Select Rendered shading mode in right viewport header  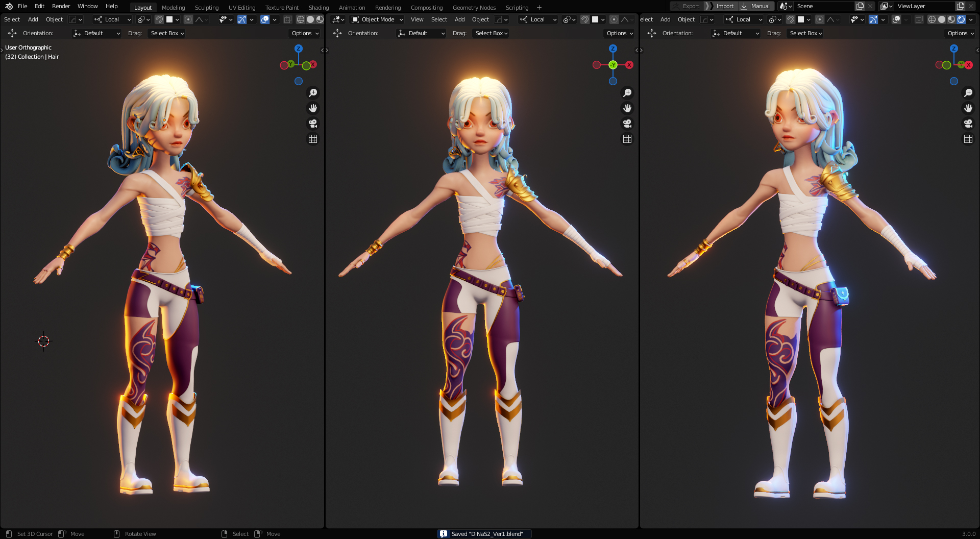coord(961,19)
